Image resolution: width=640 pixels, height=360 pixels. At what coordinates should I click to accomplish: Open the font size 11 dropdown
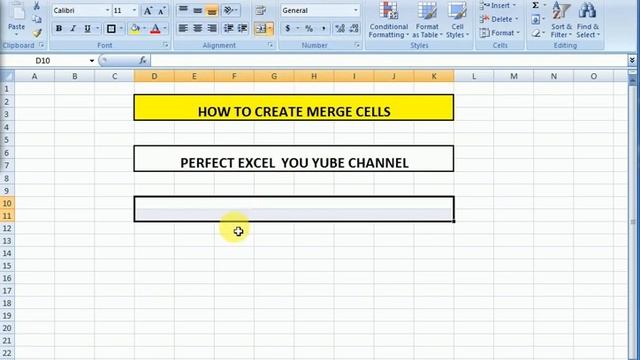[134, 11]
